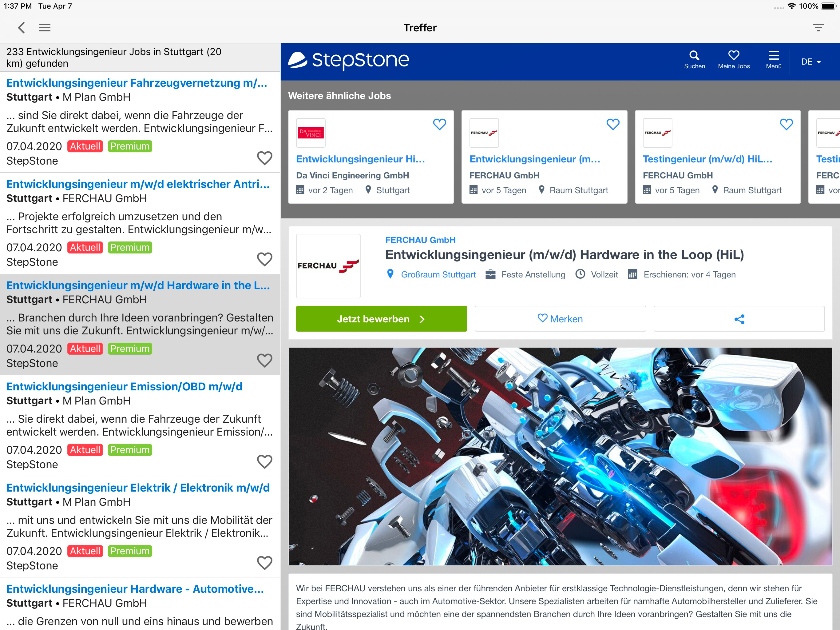Open Meine Jobs heart icon
This screenshot has height=630, width=840.
click(x=734, y=60)
